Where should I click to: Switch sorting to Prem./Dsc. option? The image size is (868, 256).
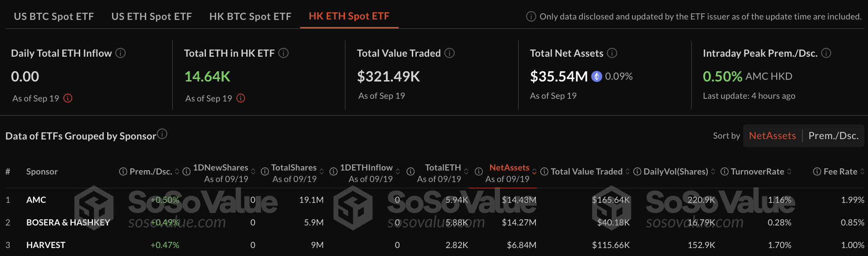coord(833,136)
